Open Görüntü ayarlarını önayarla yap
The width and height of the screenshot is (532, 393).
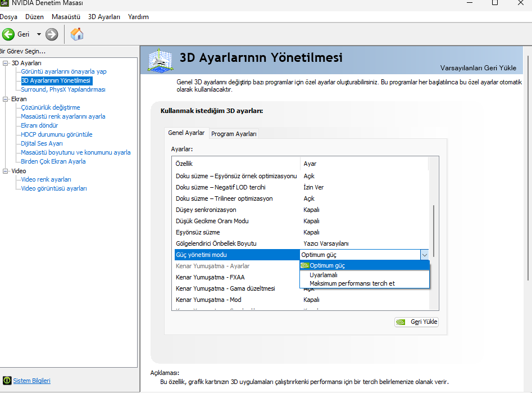64,71
